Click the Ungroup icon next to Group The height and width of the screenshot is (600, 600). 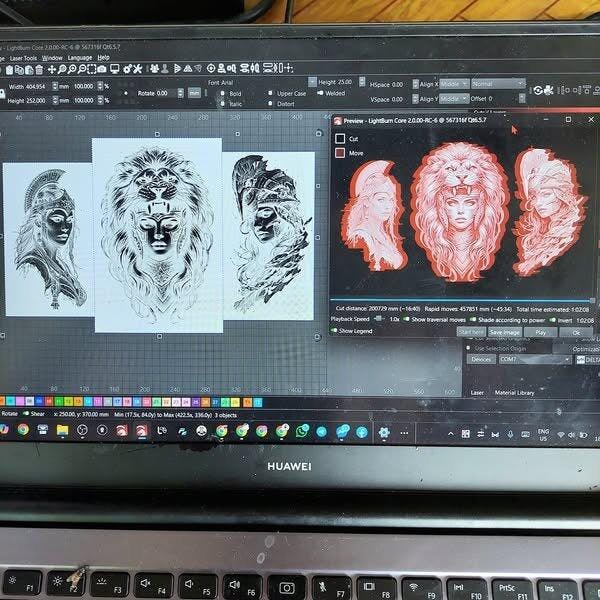[x=165, y=68]
